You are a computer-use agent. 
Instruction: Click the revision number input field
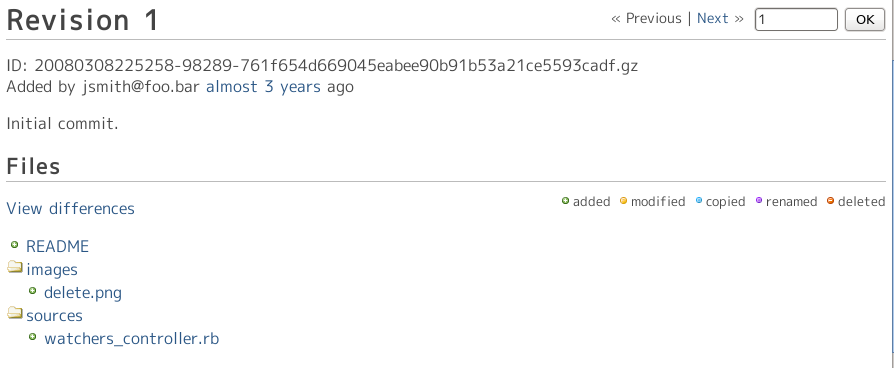[x=796, y=19]
